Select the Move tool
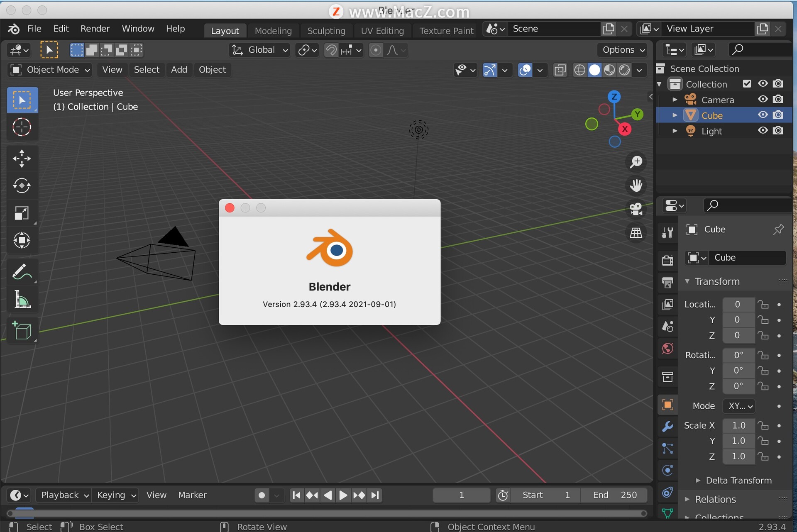Viewport: 797px width, 532px height. tap(22, 158)
